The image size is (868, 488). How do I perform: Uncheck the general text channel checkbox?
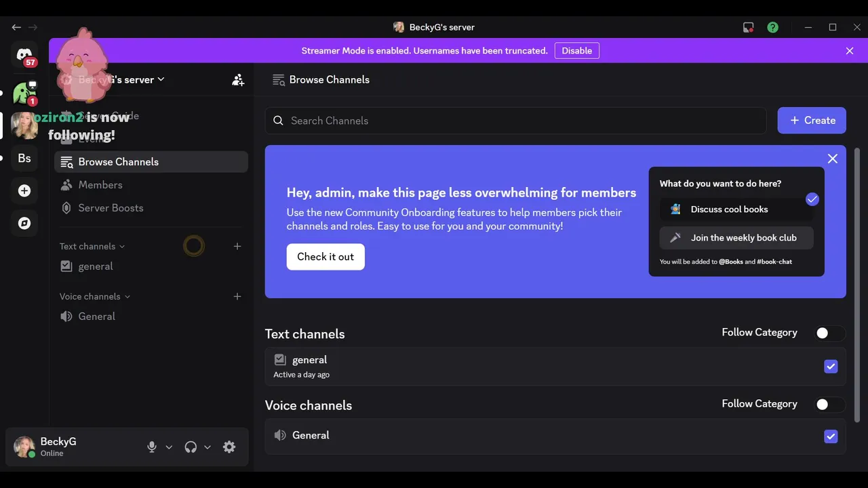pos(831,367)
